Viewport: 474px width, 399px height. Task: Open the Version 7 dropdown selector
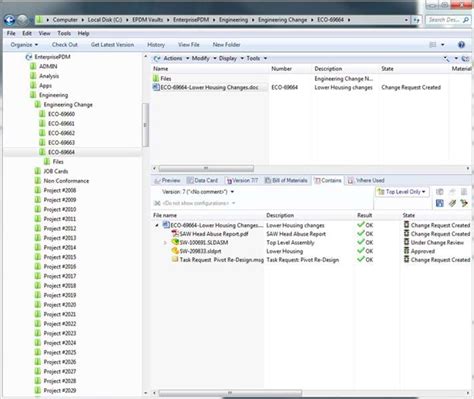pos(198,192)
